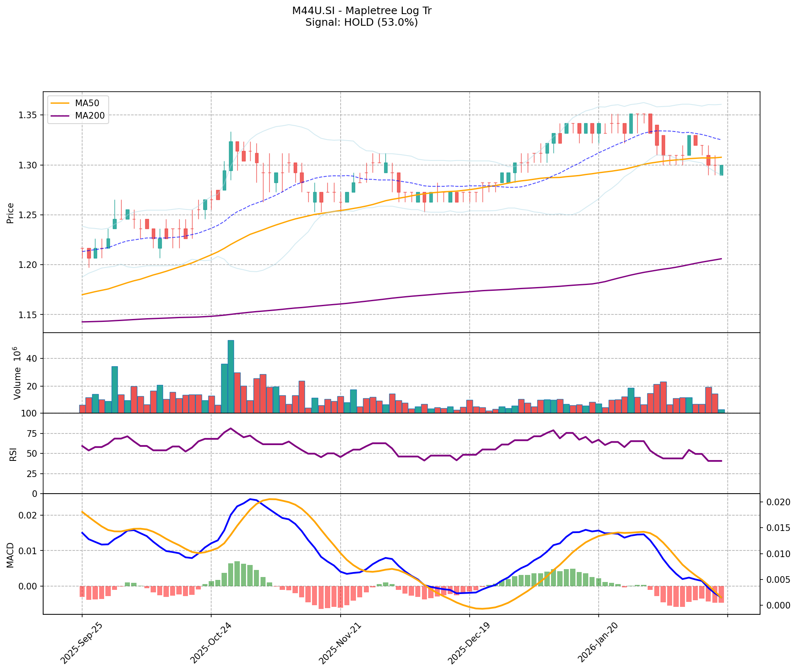This screenshot has height=672, width=797.
Task: Click the Signal: HOLD (53.0%) text
Action: tap(361, 22)
